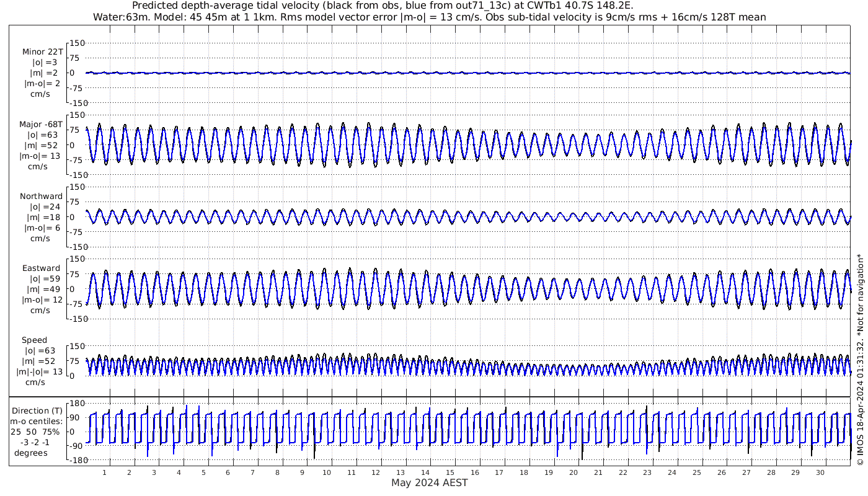Image resolution: width=868 pixels, height=496 pixels.
Task: Click day 25 tick on time axis
Action: pos(697,472)
